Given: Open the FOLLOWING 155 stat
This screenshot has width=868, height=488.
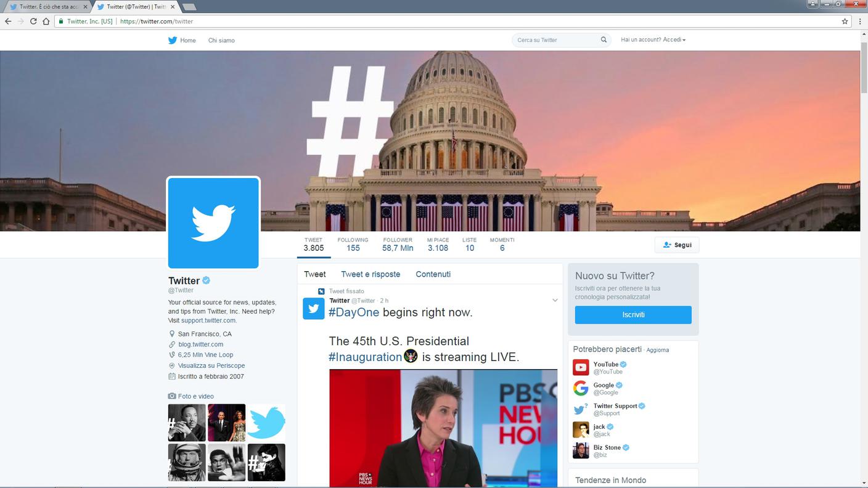Looking at the screenshot, I should (x=353, y=245).
